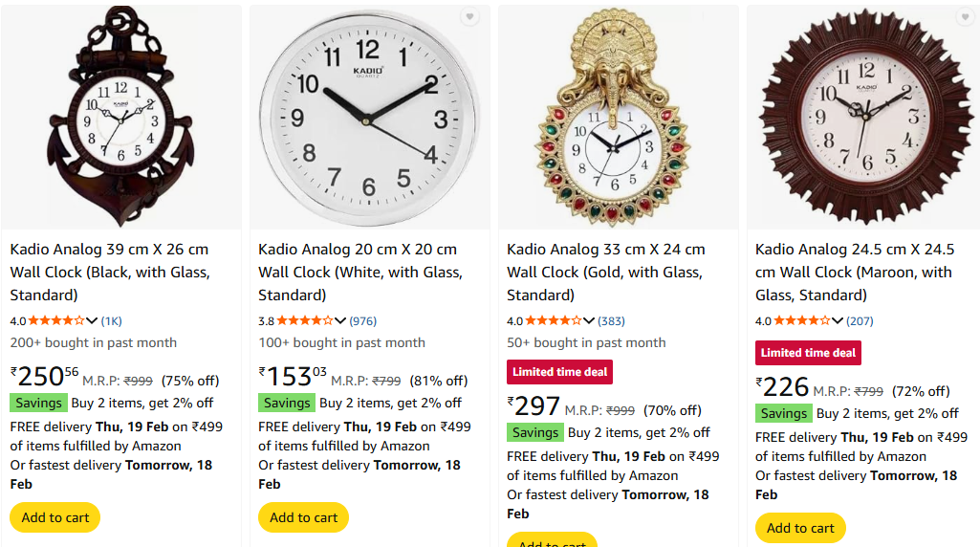This screenshot has height=547, width=980.
Task: Click Savings badge under gold clock price
Action: click(x=535, y=432)
